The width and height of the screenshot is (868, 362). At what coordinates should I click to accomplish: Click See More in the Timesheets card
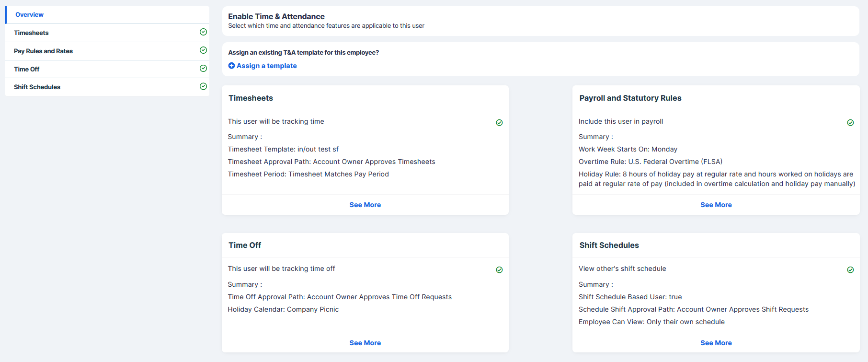click(365, 205)
